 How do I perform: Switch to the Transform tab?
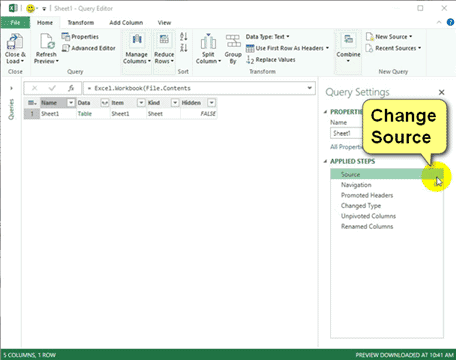point(81,23)
